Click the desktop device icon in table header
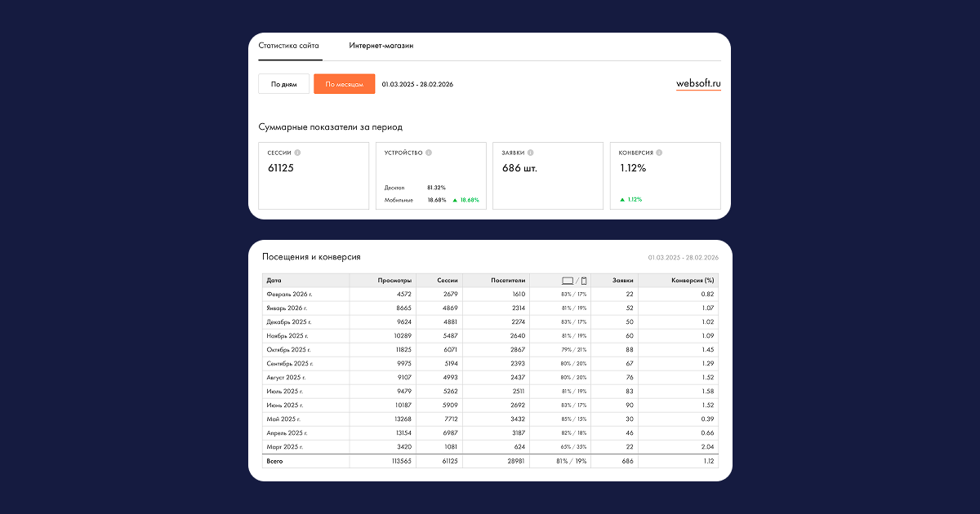Screen dimensions: 980x514 click(568, 281)
